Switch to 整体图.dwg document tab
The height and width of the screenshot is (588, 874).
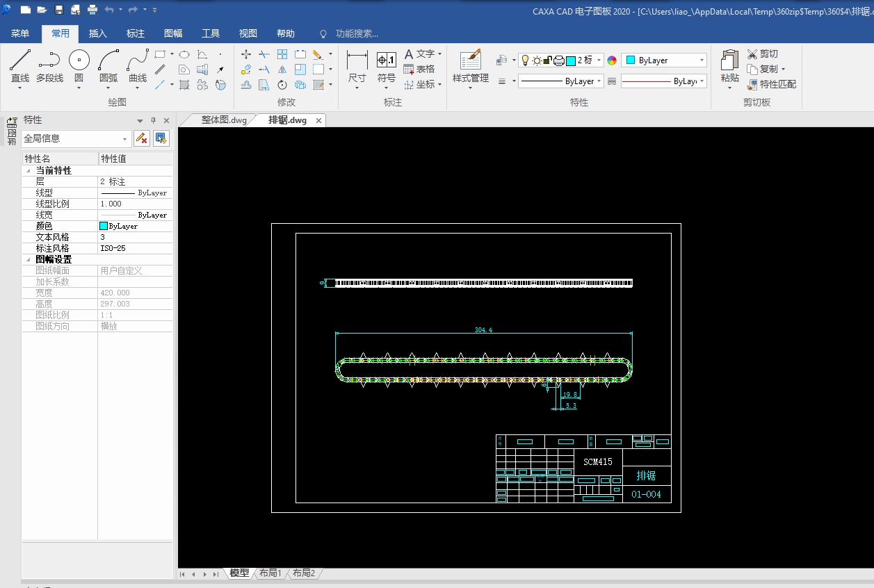(x=223, y=120)
